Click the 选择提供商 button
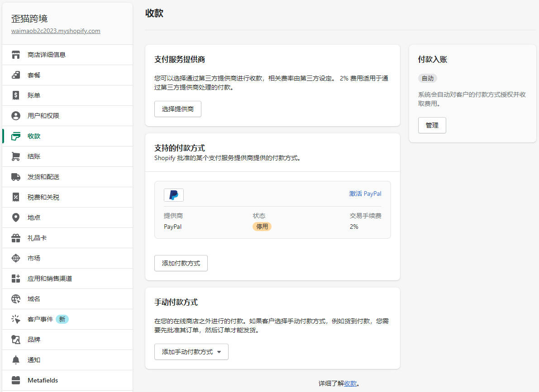 [177, 109]
